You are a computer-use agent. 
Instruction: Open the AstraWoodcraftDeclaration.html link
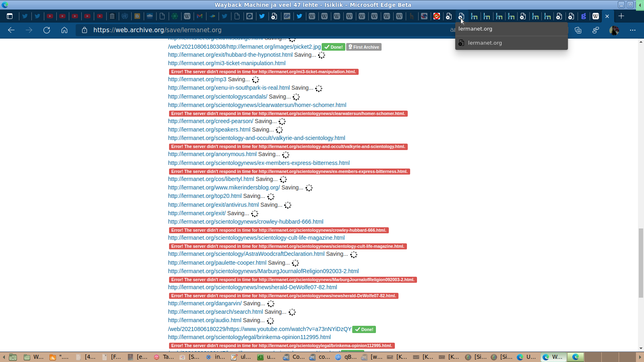coord(246,254)
